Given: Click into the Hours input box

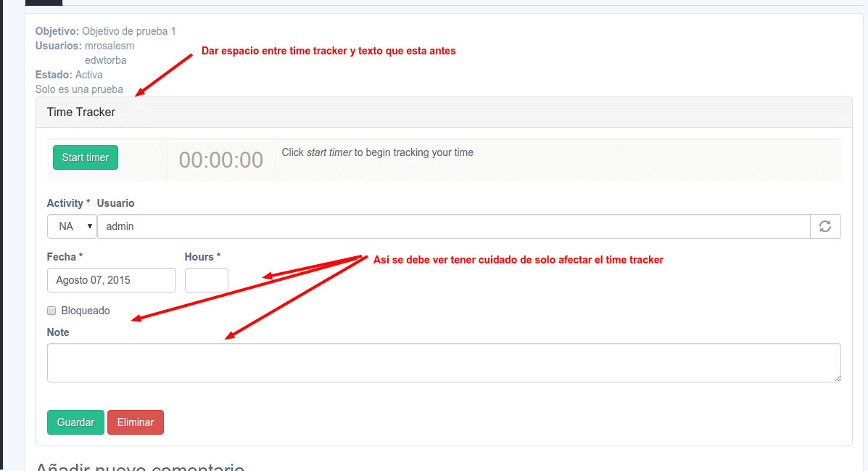Looking at the screenshot, I should coord(207,280).
